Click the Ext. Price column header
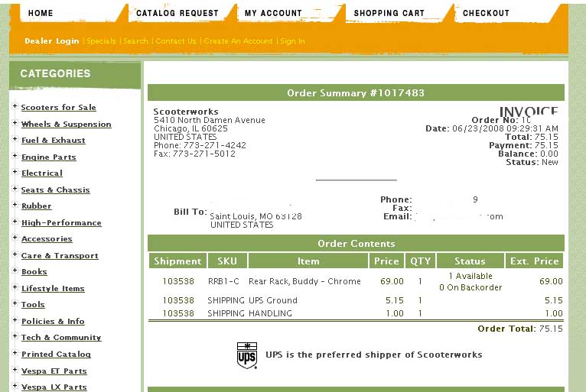This screenshot has height=392, width=586. click(535, 261)
